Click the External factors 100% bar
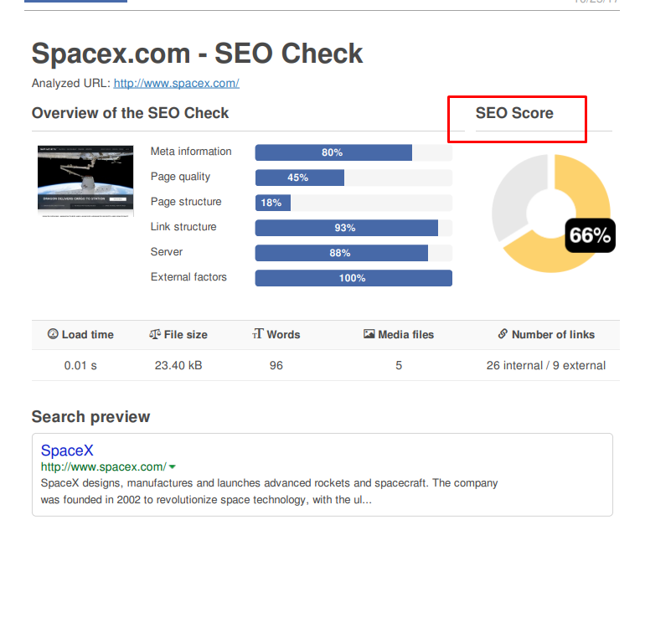The width and height of the screenshot is (645, 644). tap(353, 278)
